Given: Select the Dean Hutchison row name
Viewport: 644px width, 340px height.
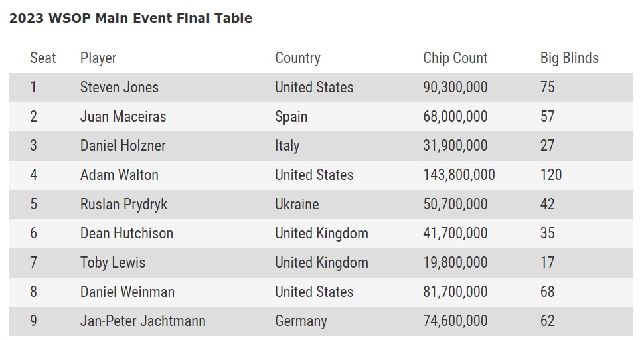Looking at the screenshot, I should [x=126, y=233].
